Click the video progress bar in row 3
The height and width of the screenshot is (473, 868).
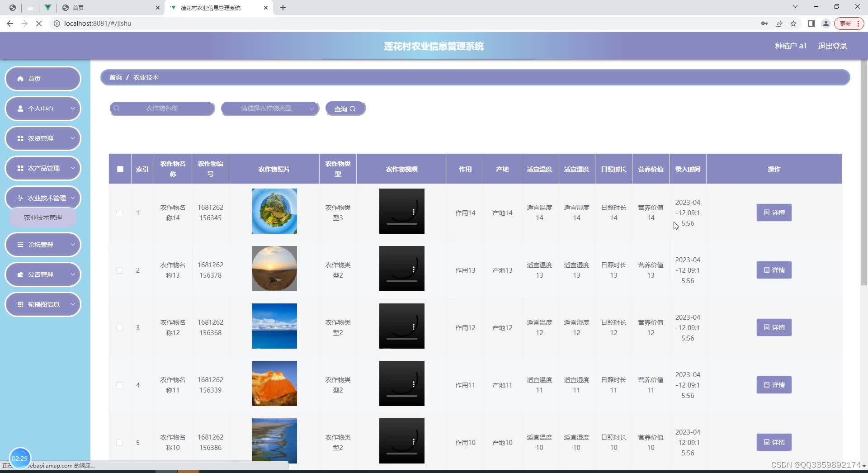point(402,339)
